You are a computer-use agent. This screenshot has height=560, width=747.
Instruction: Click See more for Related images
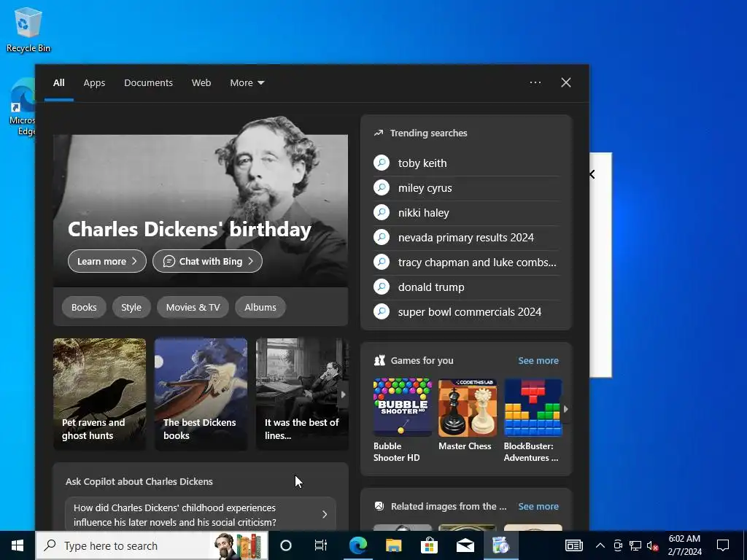pyautogui.click(x=538, y=506)
